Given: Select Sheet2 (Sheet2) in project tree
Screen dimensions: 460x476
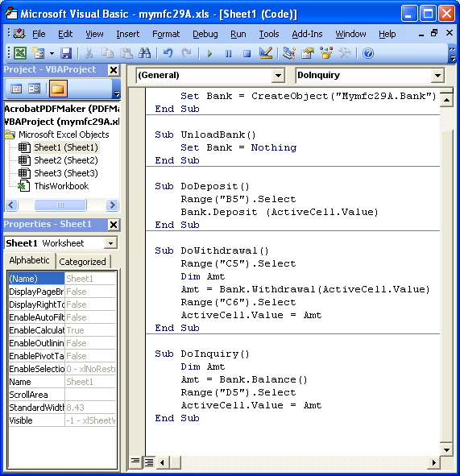Looking at the screenshot, I should click(x=66, y=160).
